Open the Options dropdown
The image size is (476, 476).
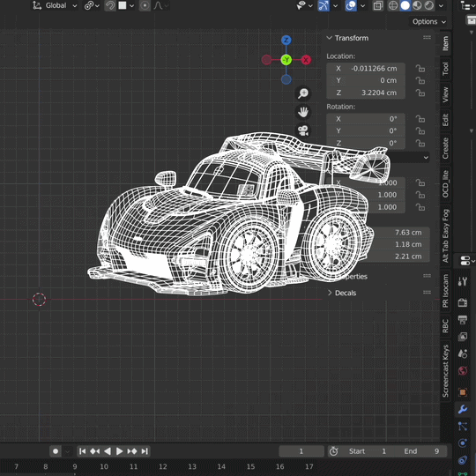click(x=429, y=21)
